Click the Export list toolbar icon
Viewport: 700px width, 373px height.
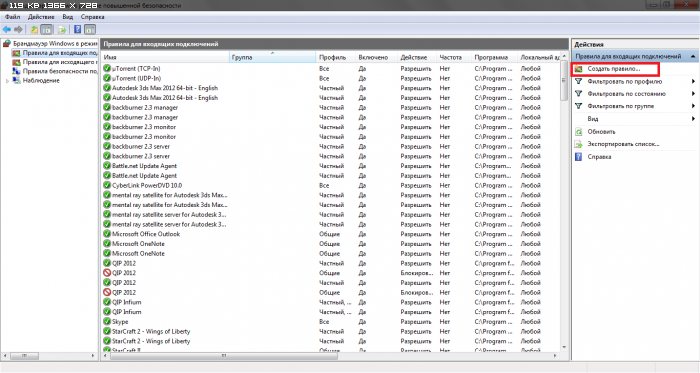click(62, 29)
